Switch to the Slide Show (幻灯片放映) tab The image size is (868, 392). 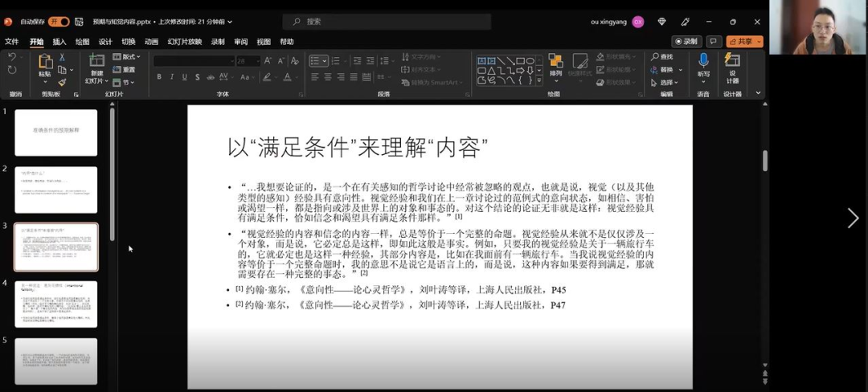(185, 42)
